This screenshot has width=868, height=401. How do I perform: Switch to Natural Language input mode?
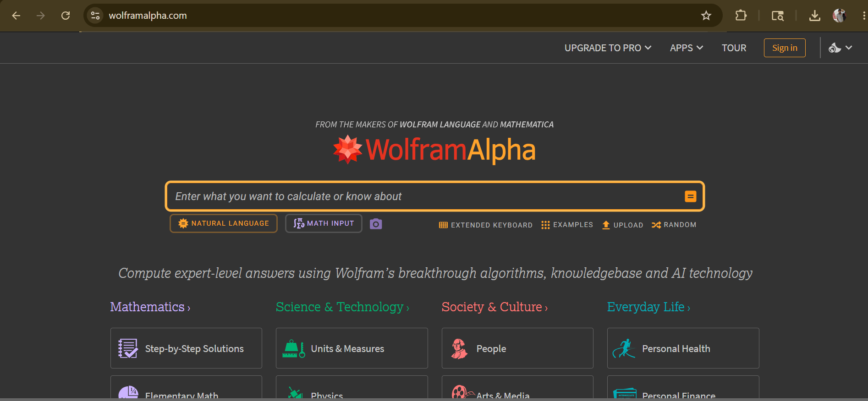pos(224,223)
